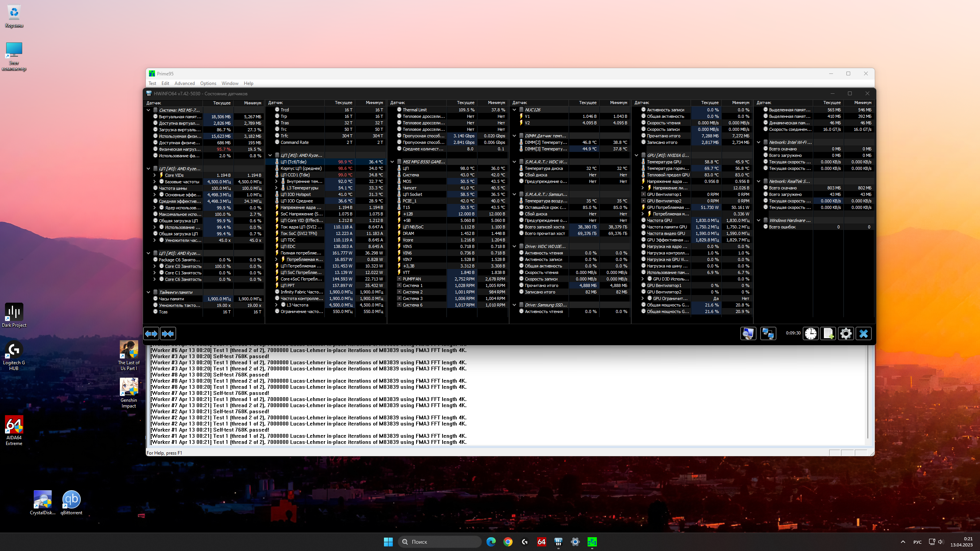Open the Advanced menu in Prime95
The image size is (980, 551).
click(x=185, y=83)
